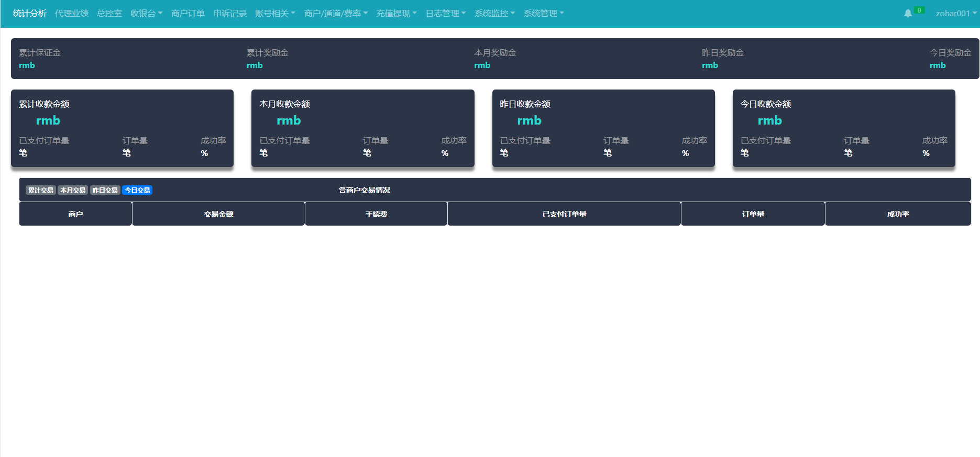Select the 累计交易 filter button
980x457 pixels.
41,190
